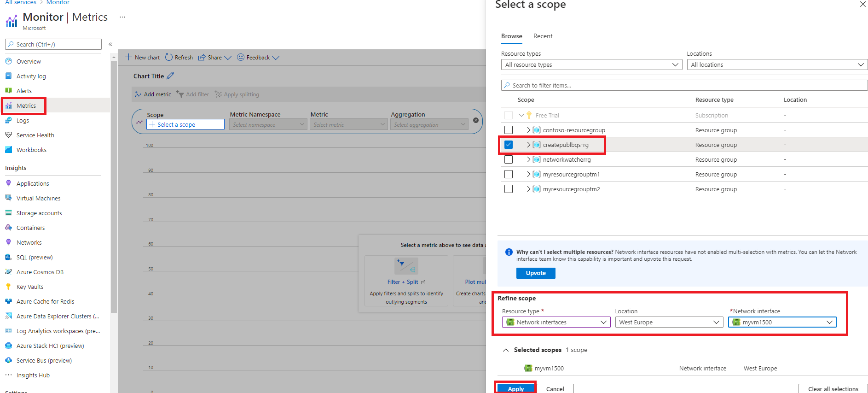Open West Europe location dropdown
The height and width of the screenshot is (393, 868).
point(669,322)
